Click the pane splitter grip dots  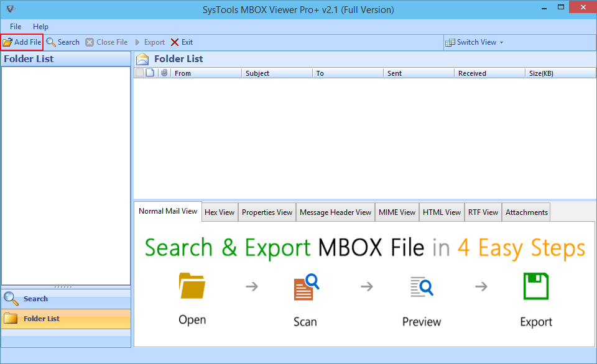point(63,287)
